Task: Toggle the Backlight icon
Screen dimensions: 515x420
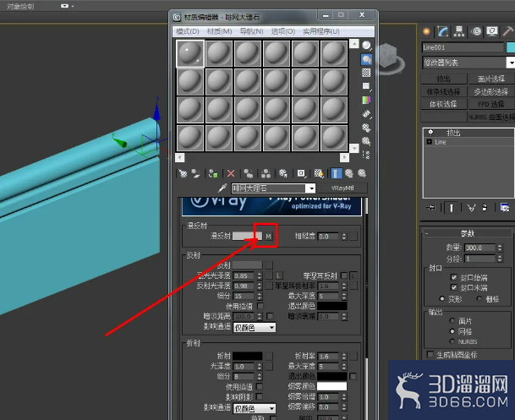Action: (366, 59)
